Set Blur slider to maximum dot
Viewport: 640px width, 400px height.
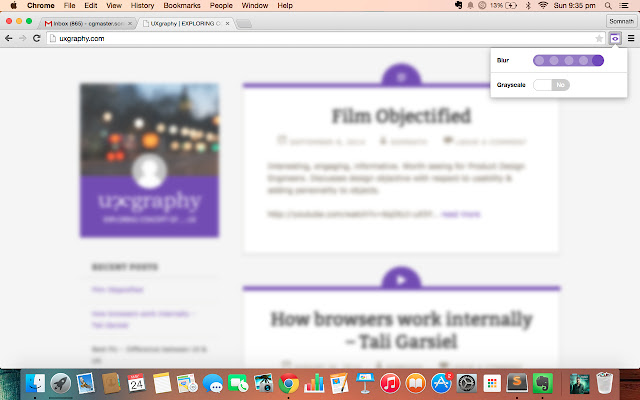(x=598, y=60)
